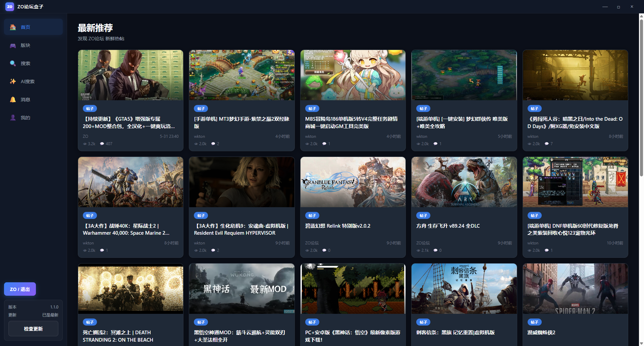
Task: Open the 黑神话 最新MOD thumbnail
Action: coord(241,289)
